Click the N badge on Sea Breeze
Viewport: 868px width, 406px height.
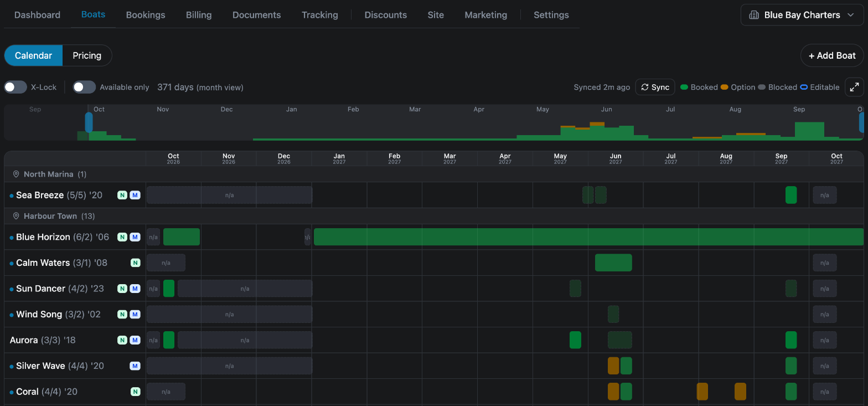(x=122, y=195)
